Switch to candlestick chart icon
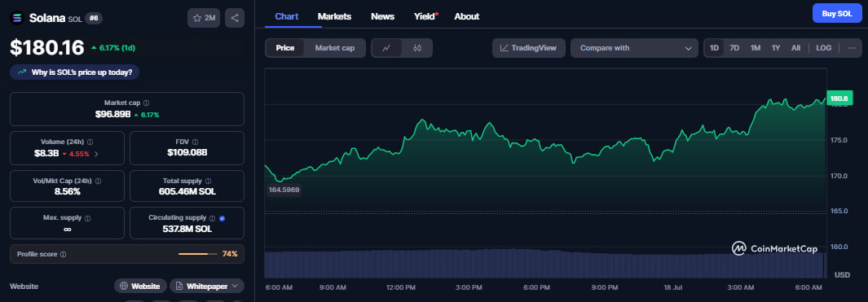 [417, 48]
